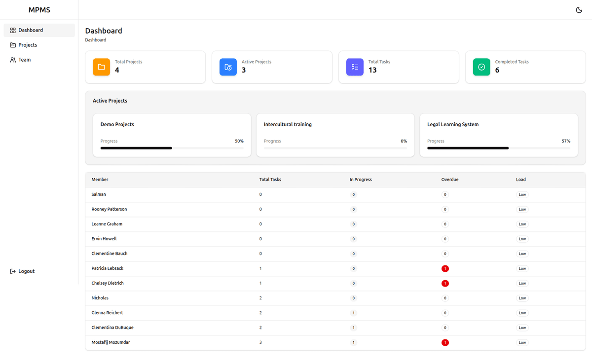
Task: Click the Dashboard breadcrumb under the heading
Action: click(96, 40)
